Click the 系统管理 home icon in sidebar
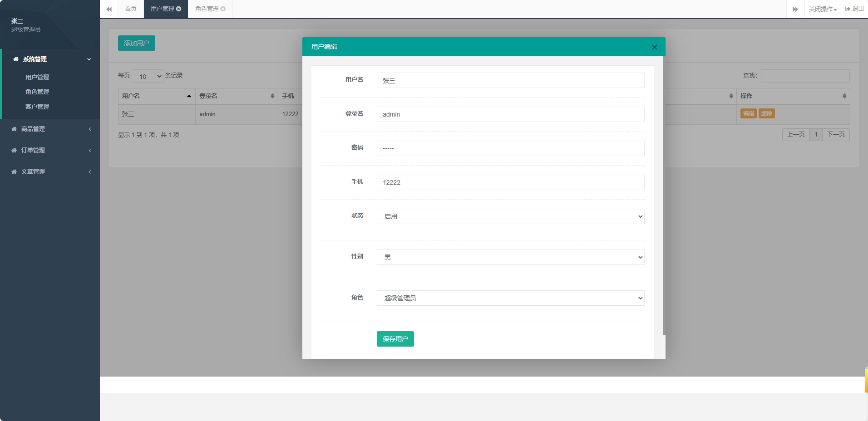 coord(16,59)
